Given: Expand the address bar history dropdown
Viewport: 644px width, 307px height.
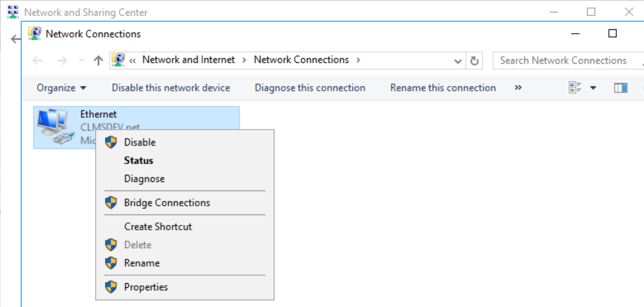Looking at the screenshot, I should point(458,60).
